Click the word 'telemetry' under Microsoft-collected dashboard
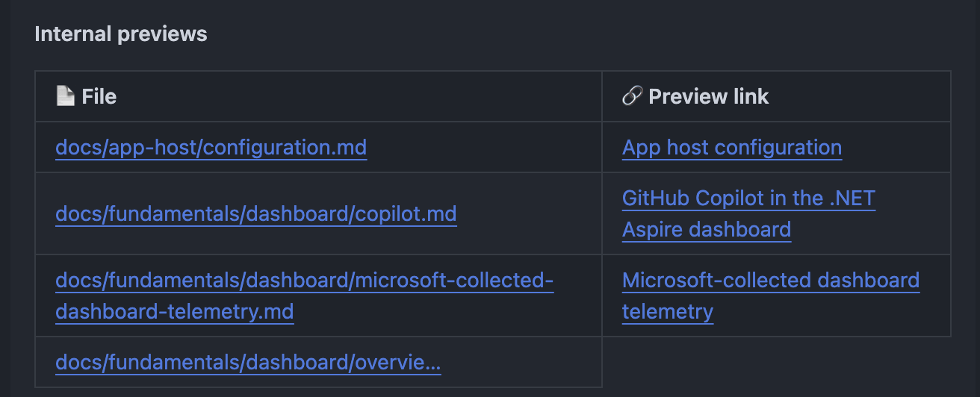 668,312
